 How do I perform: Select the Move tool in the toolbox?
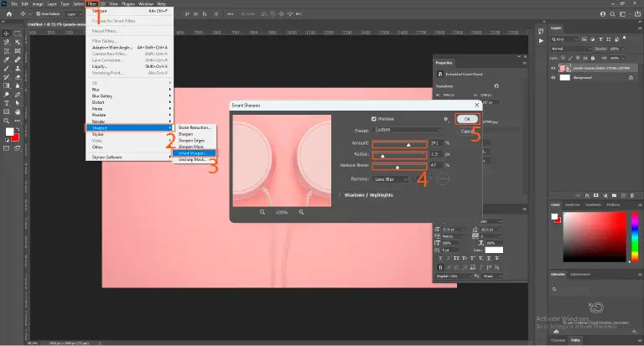click(7, 34)
